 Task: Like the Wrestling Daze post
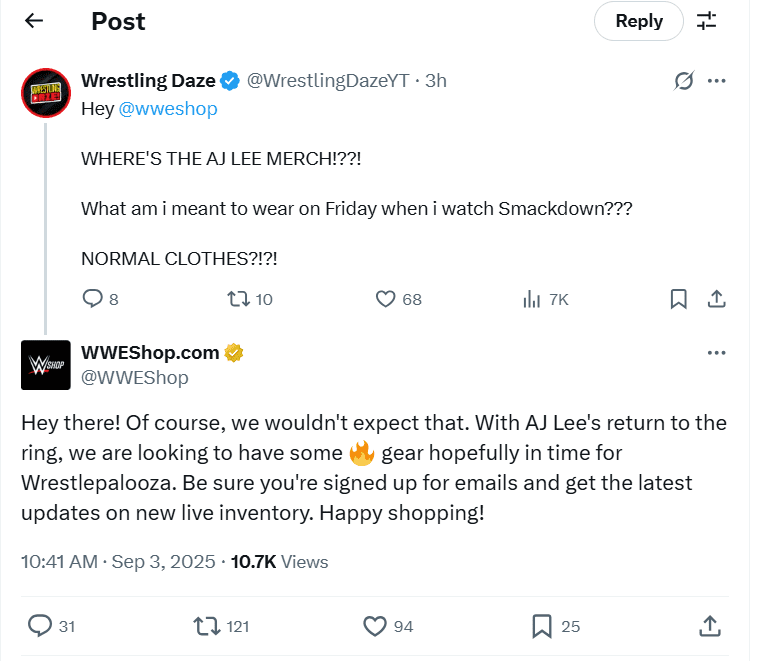coord(386,298)
